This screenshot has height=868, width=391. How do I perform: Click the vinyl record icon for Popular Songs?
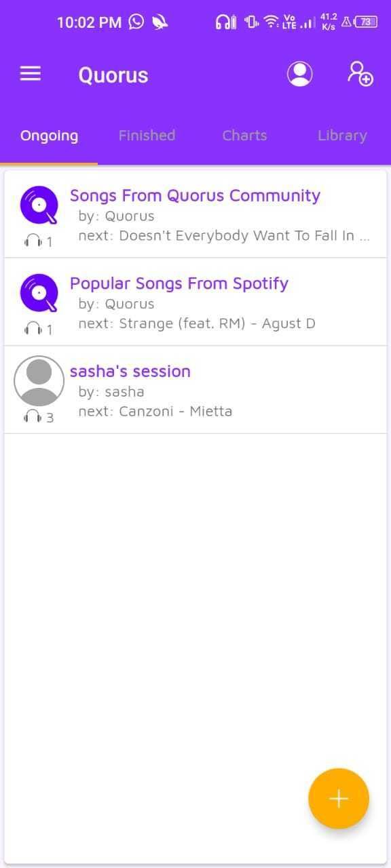coord(39,292)
